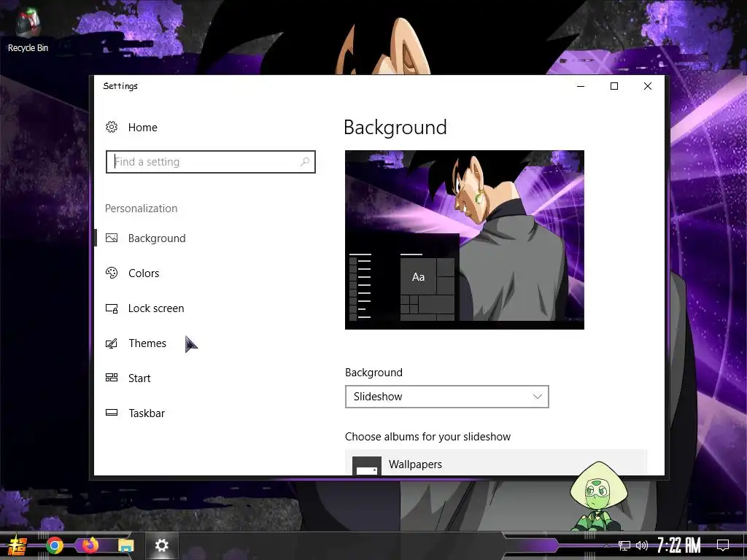747x560 pixels.
Task: Show hidden tray icons chevron
Action: tap(606, 545)
